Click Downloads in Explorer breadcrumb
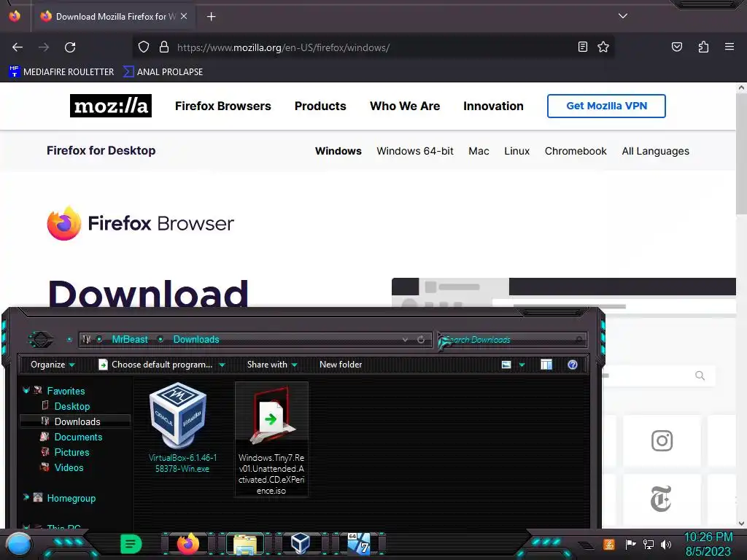747x560 pixels. point(196,340)
